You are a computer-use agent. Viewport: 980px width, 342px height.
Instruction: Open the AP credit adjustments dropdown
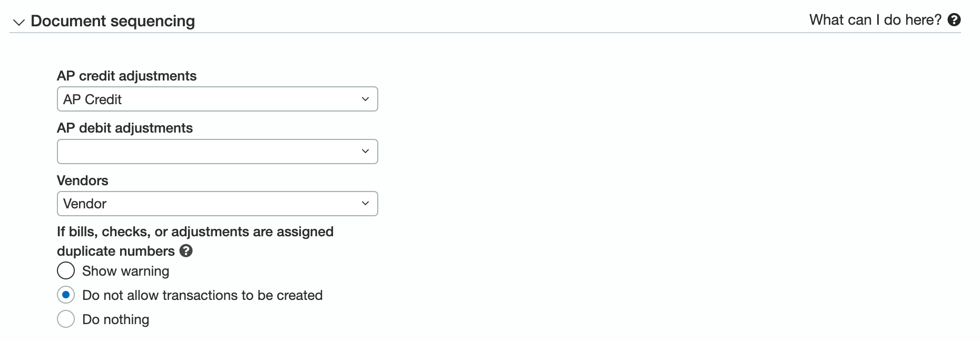217,99
